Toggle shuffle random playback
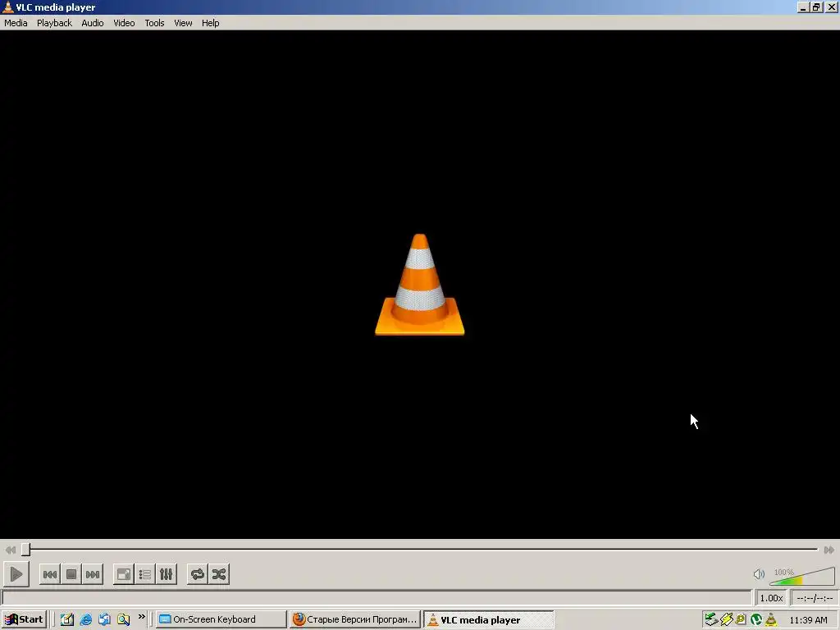The height and width of the screenshot is (630, 840). 218,574
